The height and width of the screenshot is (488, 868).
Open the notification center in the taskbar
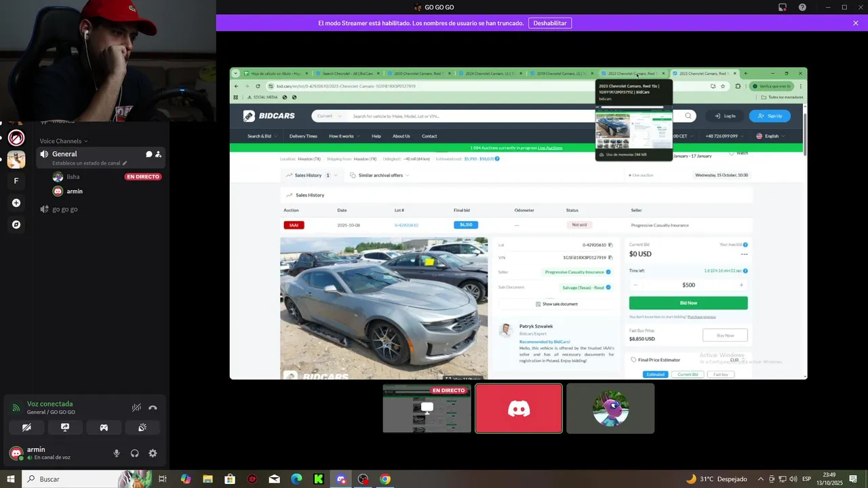(x=853, y=479)
